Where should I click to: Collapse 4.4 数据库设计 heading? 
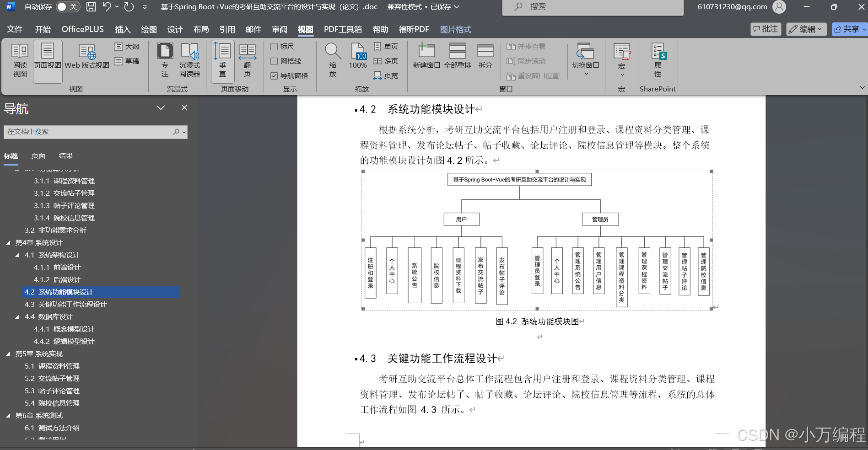coord(17,317)
